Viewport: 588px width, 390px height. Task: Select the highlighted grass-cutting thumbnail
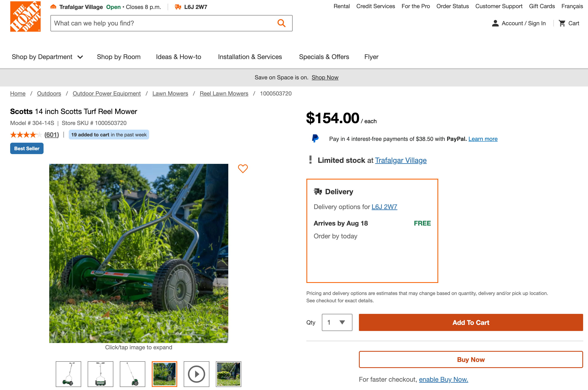coord(164,374)
